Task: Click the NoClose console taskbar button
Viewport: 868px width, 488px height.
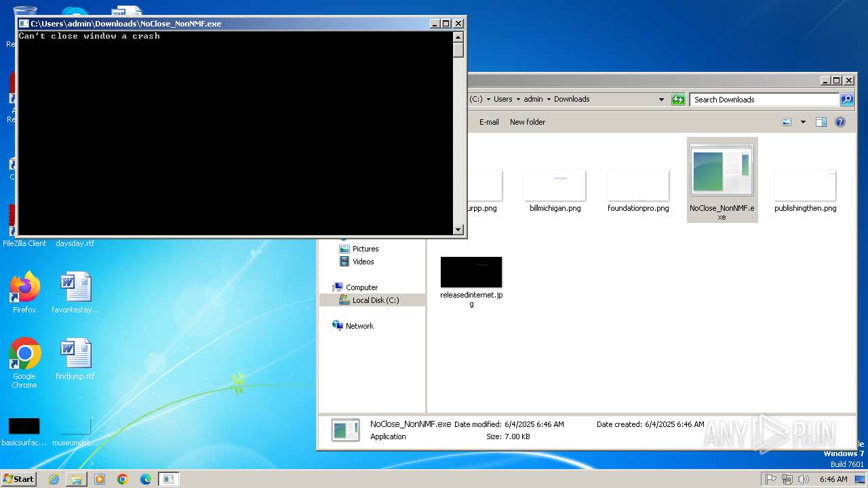Action: click(168, 479)
